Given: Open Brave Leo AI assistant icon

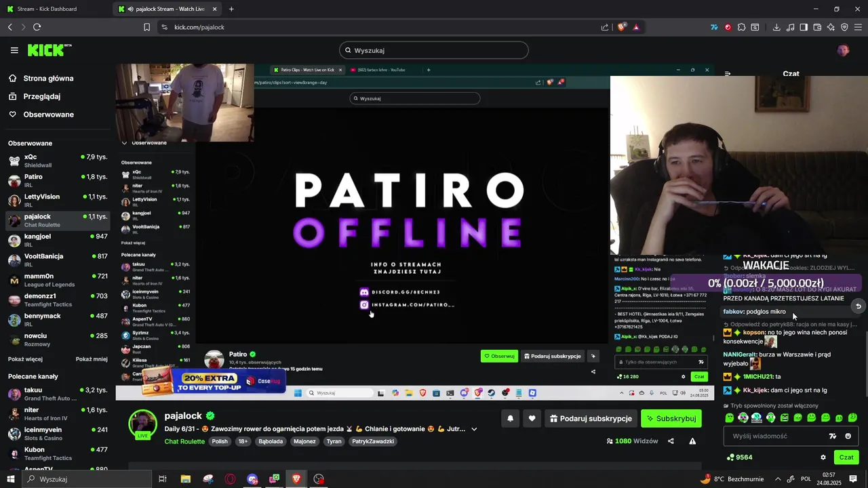Looking at the screenshot, I should [831, 27].
